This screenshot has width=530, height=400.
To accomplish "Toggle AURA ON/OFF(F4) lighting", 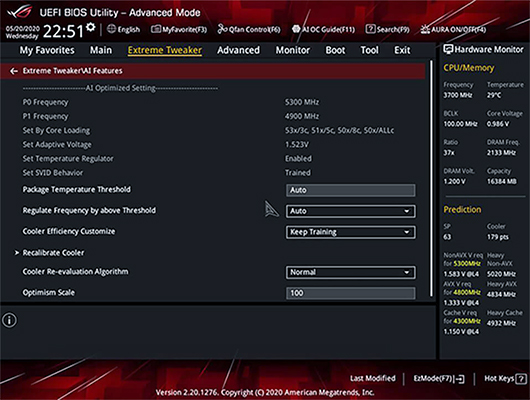I will (453, 29).
